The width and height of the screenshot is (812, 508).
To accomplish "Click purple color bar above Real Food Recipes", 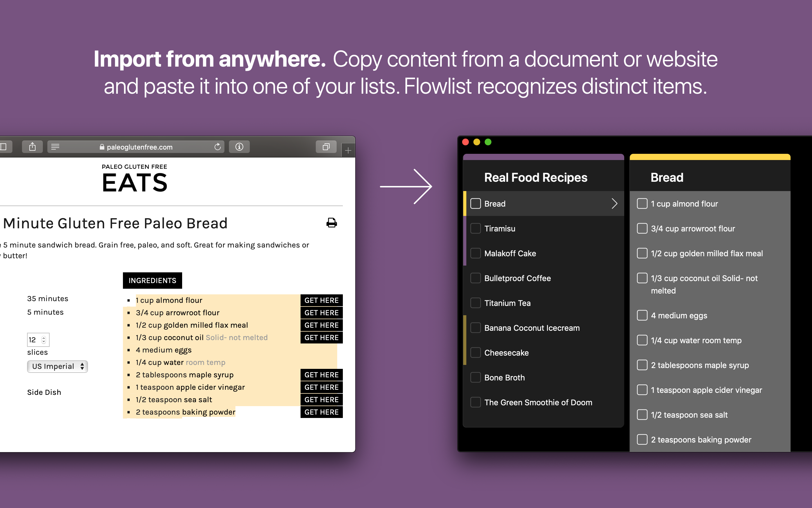I will point(543,157).
